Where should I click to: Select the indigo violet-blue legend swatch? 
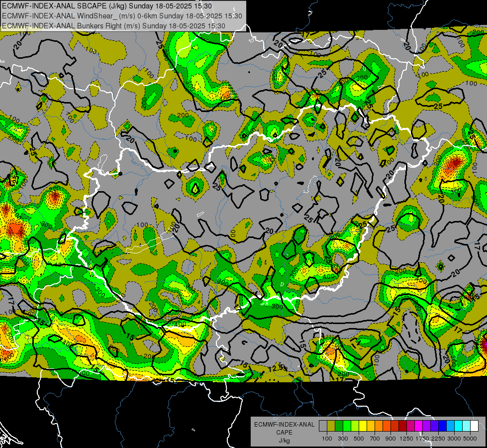pyautogui.click(x=434, y=426)
